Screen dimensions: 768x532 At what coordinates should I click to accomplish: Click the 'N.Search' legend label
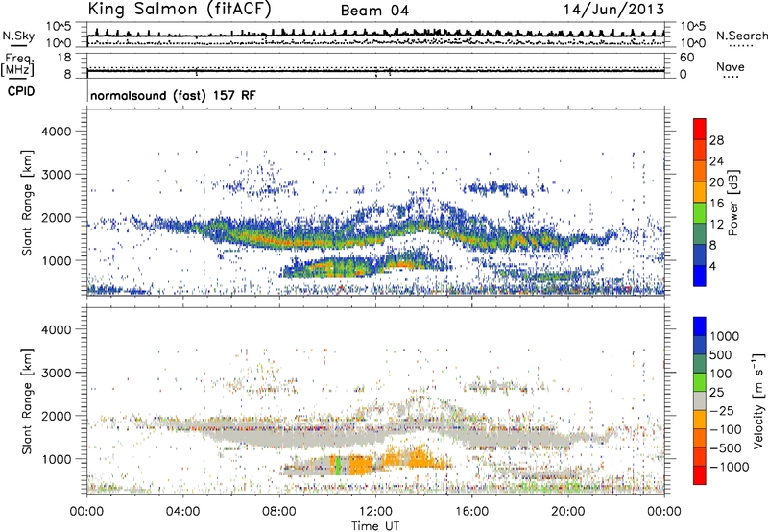pos(741,36)
